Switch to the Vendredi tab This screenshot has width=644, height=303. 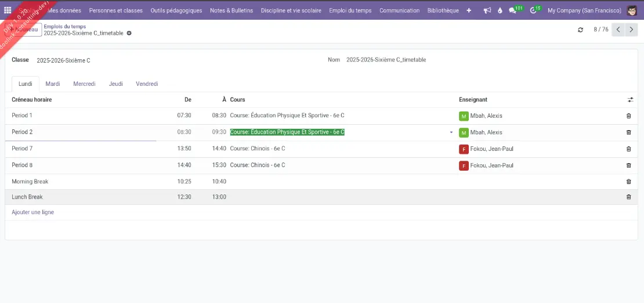coord(147,84)
